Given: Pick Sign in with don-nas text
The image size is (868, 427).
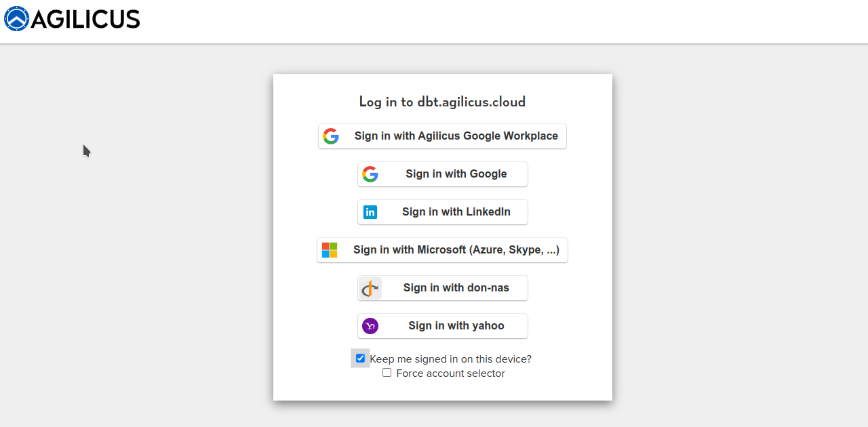Looking at the screenshot, I should coord(456,288).
